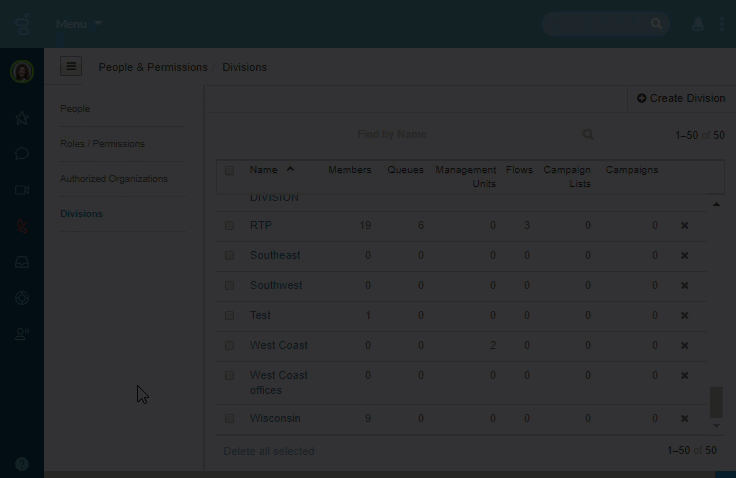Click the table scroll down arrow
This screenshot has height=478, width=736.
point(716,426)
